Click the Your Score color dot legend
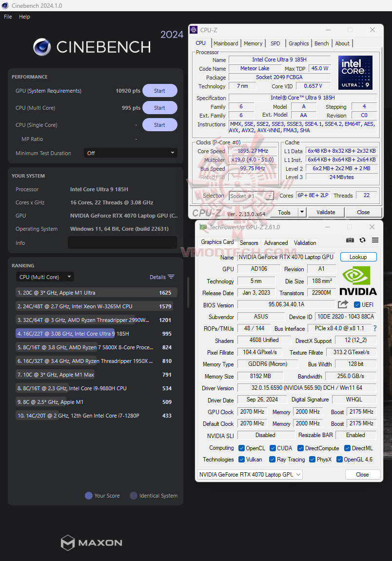Viewport: 392px width, 561px height. tap(88, 496)
